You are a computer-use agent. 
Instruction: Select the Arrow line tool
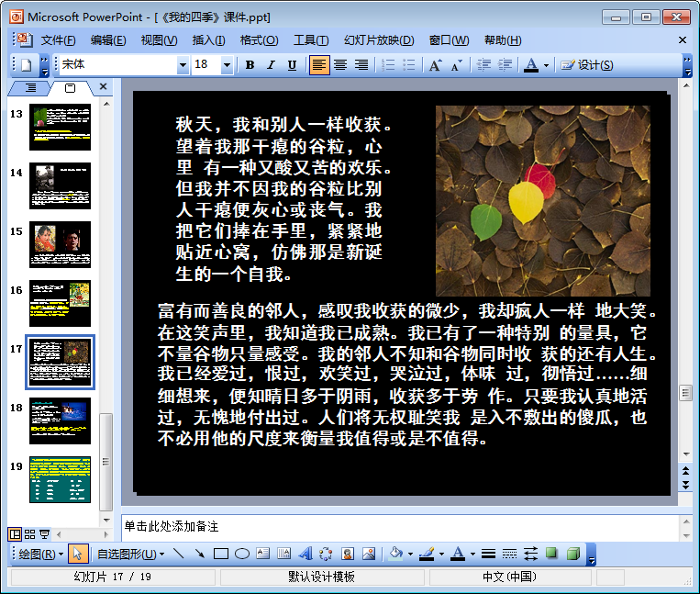tap(199, 554)
